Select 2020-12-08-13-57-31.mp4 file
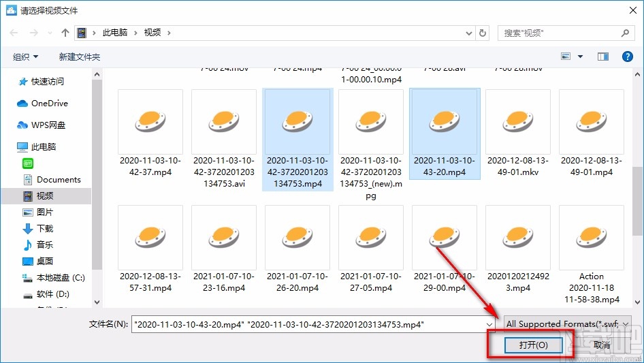Image resolution: width=644 pixels, height=363 pixels. pos(150,249)
